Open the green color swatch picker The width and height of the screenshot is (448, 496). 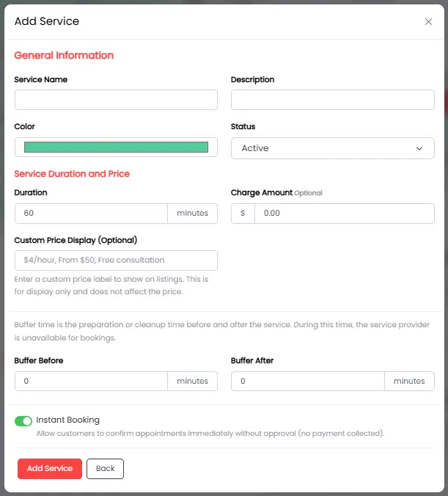pos(116,147)
